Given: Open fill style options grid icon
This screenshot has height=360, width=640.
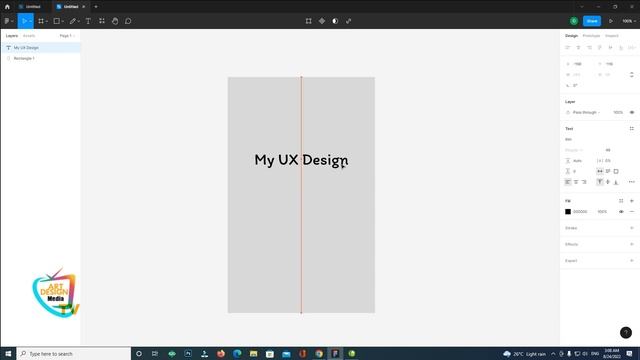Looking at the screenshot, I should coord(621,201).
